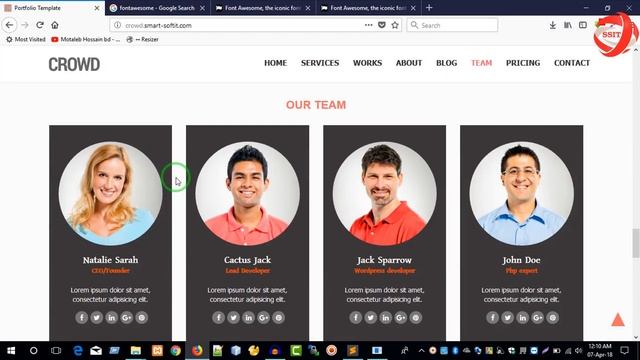
Task: Open Cactus Jack's Facebook icon
Action: point(218,318)
